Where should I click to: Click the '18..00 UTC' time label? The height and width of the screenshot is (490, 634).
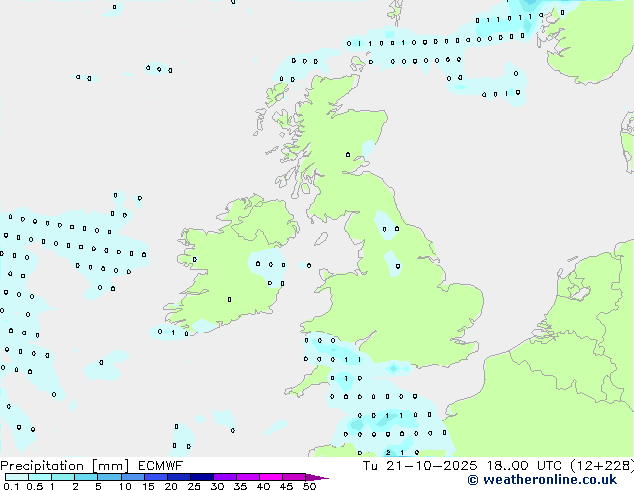[x=524, y=466]
